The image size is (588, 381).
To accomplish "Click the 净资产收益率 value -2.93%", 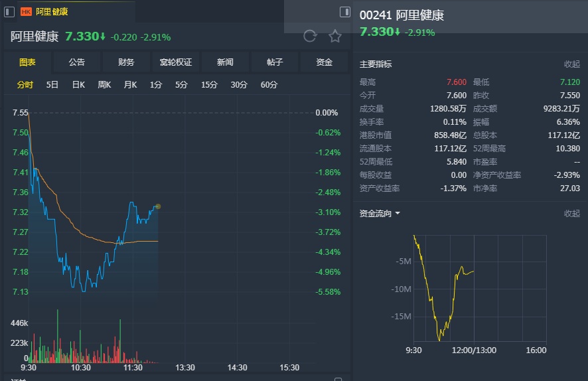I will coord(567,175).
